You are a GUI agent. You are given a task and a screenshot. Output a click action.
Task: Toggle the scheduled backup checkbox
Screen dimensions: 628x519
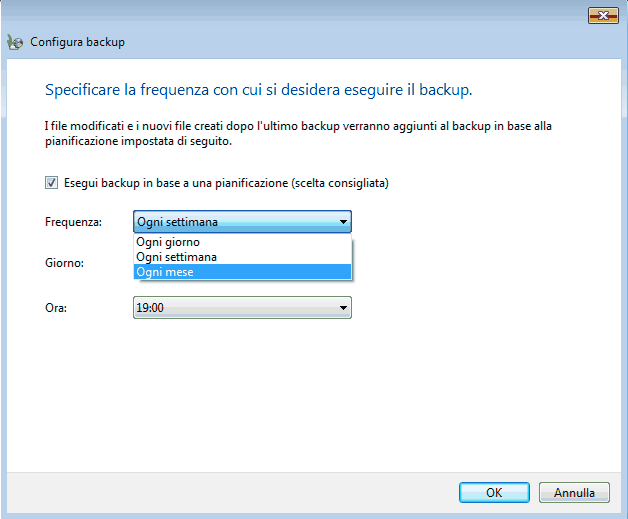pos(51,183)
